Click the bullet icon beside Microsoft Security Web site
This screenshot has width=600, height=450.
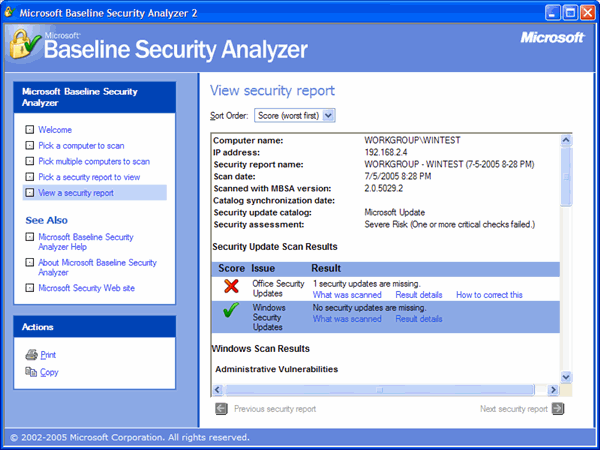29,288
